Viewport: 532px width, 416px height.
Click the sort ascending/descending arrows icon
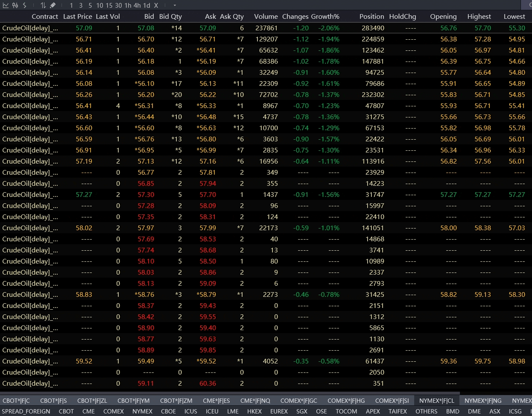[x=44, y=6]
